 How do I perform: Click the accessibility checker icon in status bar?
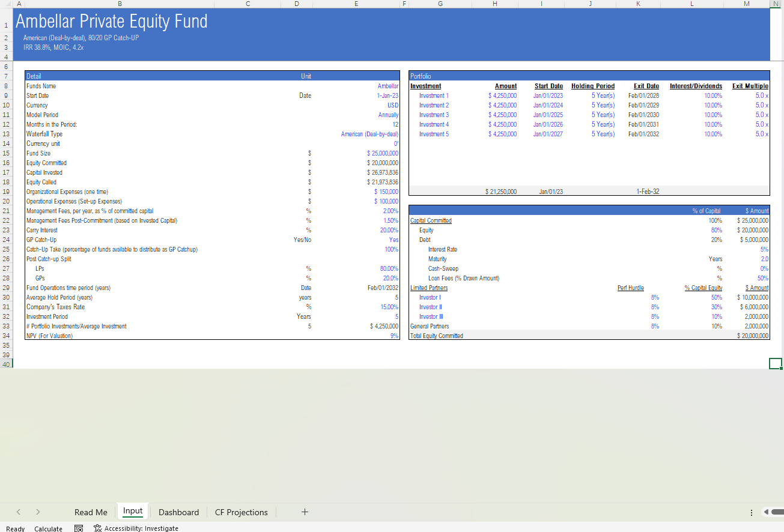(98, 528)
